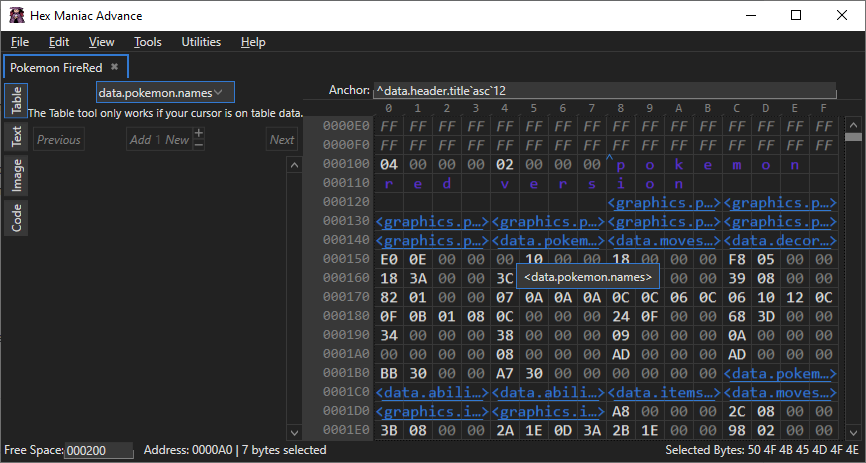Select byte 68 in row 000180
Screen dimensions: 866x463
tap(737, 317)
